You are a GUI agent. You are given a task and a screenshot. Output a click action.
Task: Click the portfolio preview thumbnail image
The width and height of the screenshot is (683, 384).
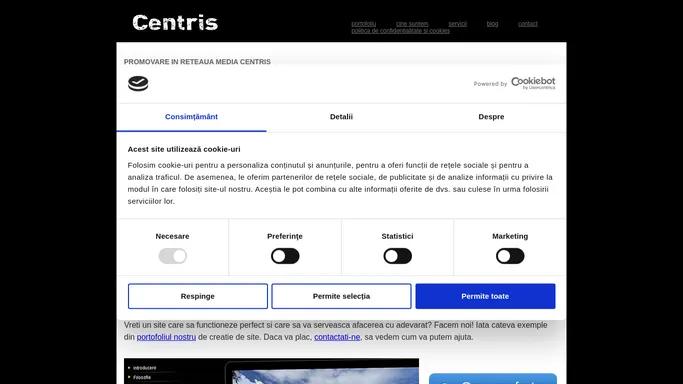(271, 371)
